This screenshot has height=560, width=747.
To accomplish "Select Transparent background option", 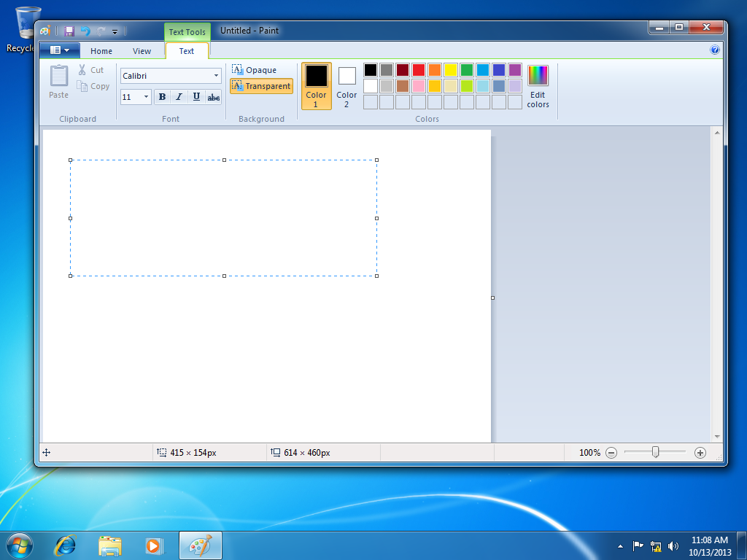I will [262, 86].
